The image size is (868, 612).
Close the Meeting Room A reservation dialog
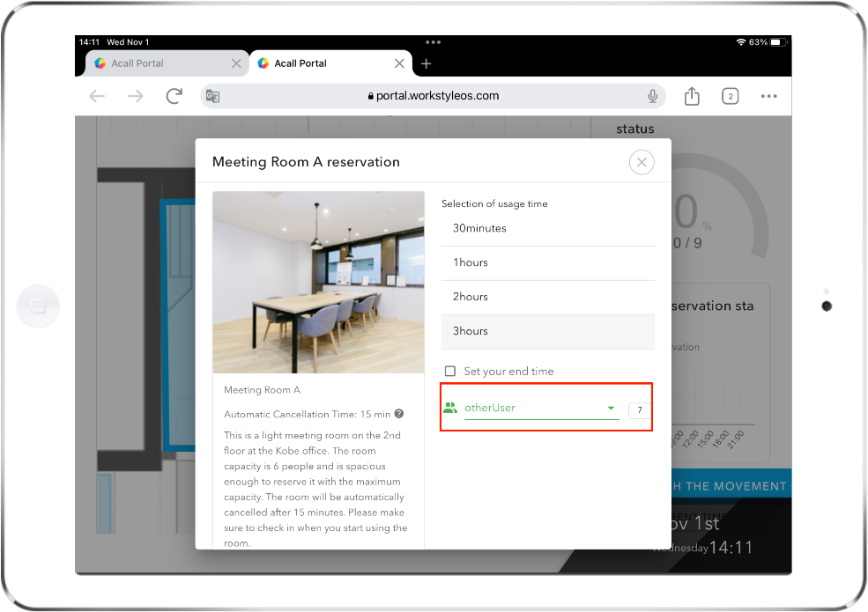642,162
